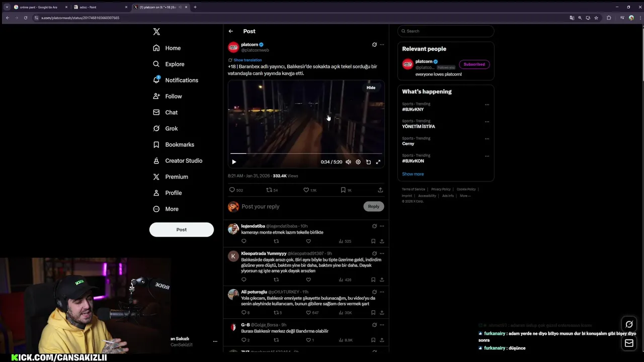Click the X logo in sidebar
The width and height of the screenshot is (644, 362).
point(156,32)
